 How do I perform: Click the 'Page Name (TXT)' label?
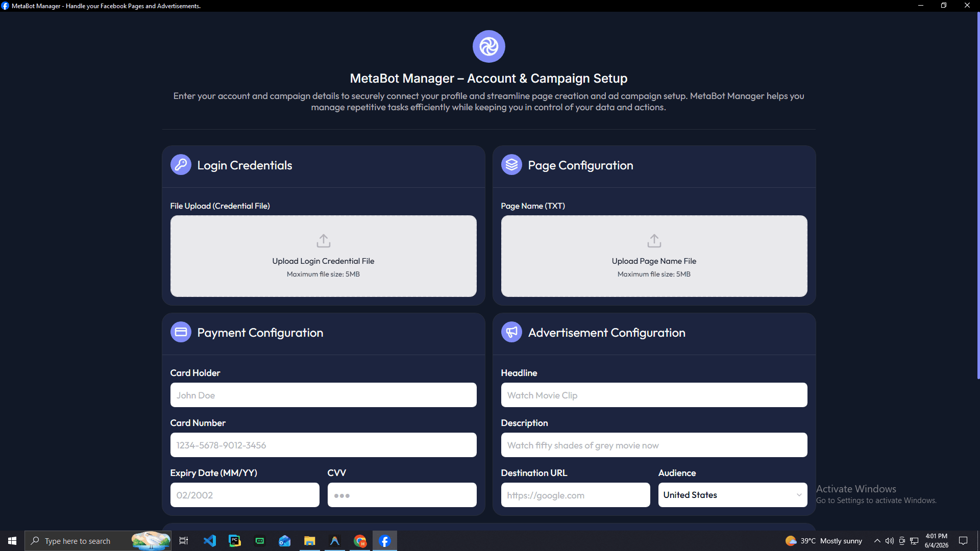coord(533,206)
